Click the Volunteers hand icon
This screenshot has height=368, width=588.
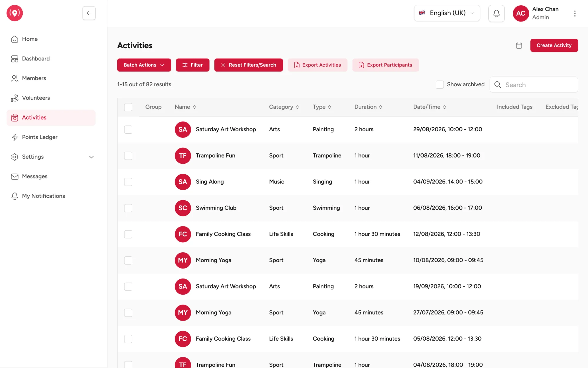tap(15, 98)
